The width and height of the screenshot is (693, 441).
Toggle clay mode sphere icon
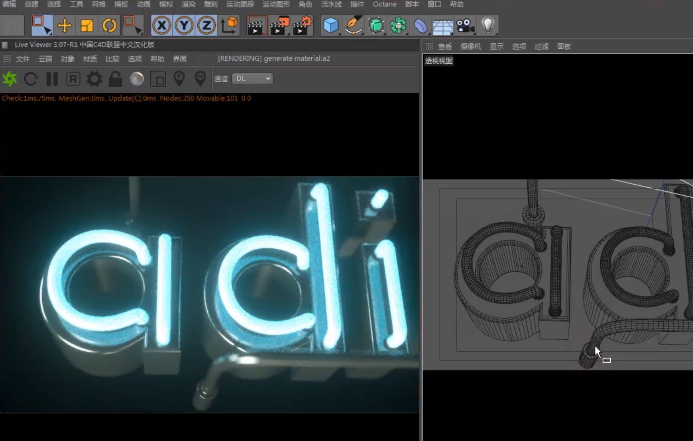137,79
